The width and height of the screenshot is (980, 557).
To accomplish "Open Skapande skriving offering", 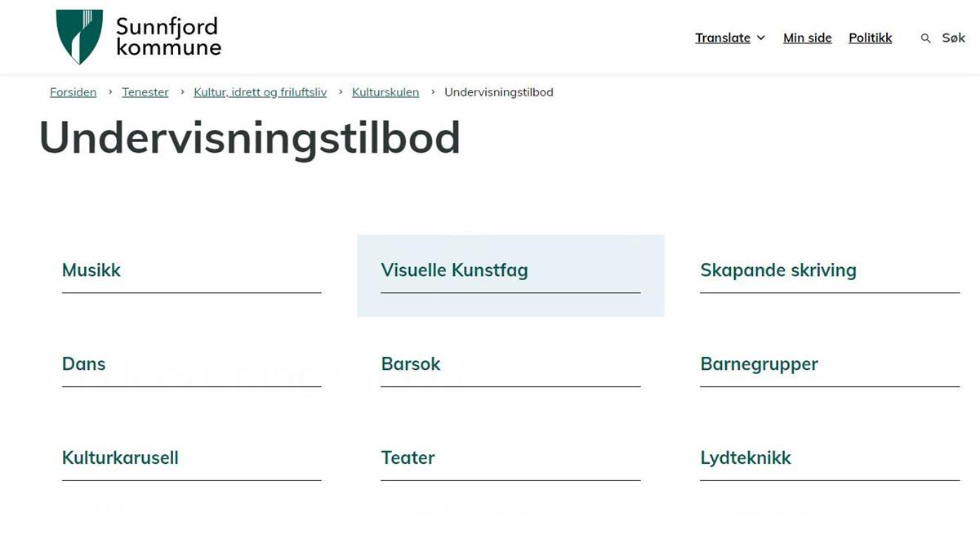I will 777,270.
